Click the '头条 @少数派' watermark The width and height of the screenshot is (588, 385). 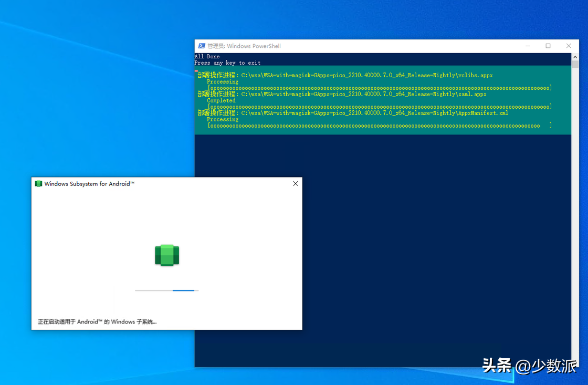pyautogui.click(x=529, y=366)
